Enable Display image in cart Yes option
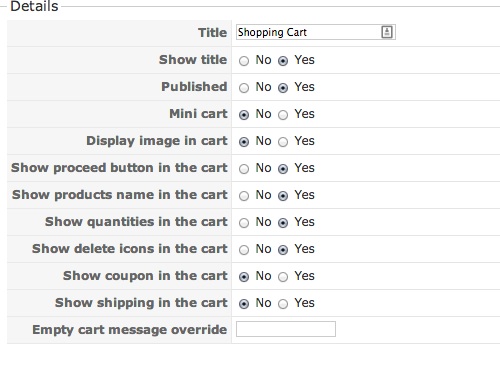 [x=283, y=142]
